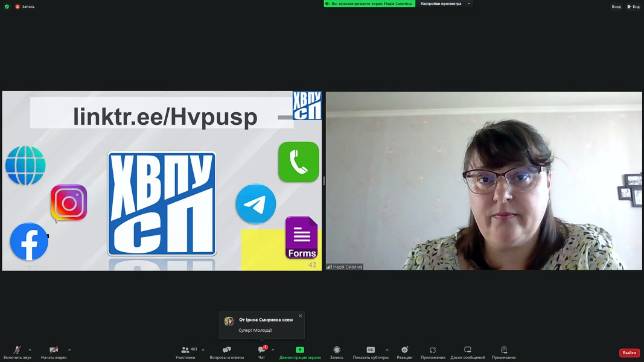Open Примечания notes panel
Screen dimensions: 644x362
pyautogui.click(x=503, y=352)
